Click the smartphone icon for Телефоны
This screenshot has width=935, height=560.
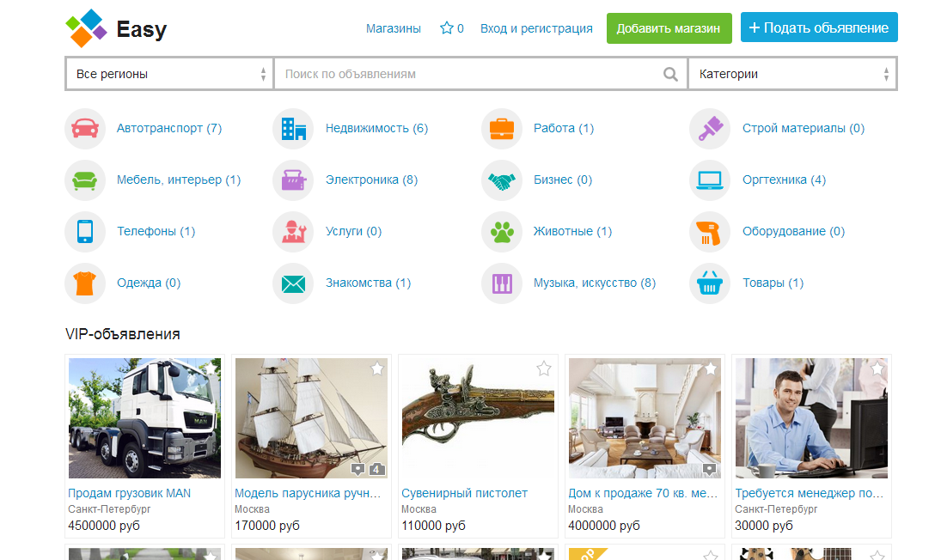(x=85, y=231)
